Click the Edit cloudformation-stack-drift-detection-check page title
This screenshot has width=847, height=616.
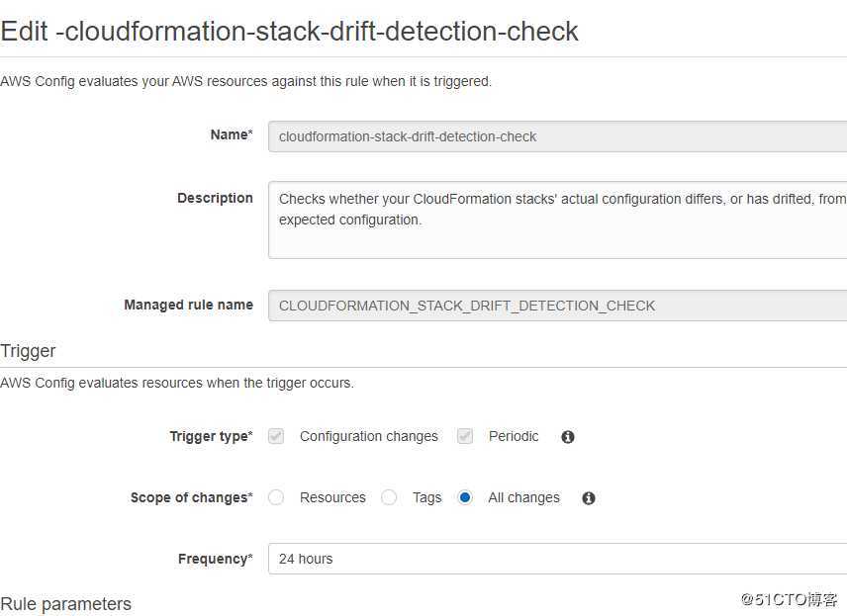point(289,31)
